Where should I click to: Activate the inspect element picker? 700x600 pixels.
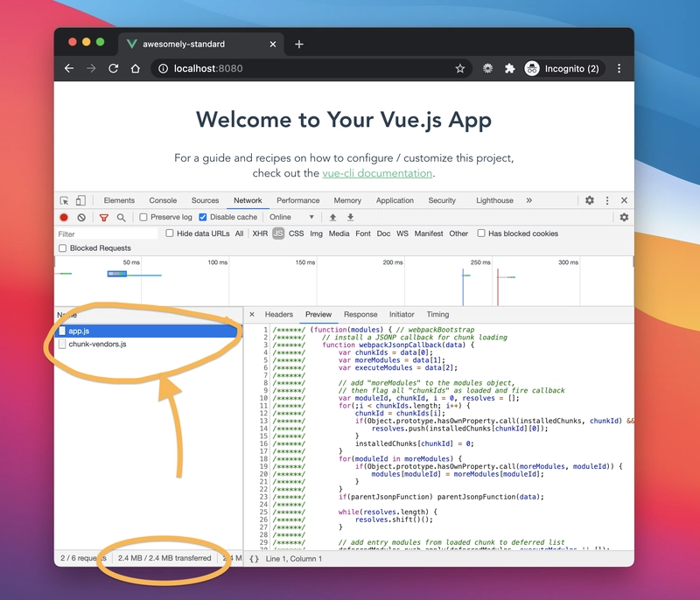[x=64, y=200]
